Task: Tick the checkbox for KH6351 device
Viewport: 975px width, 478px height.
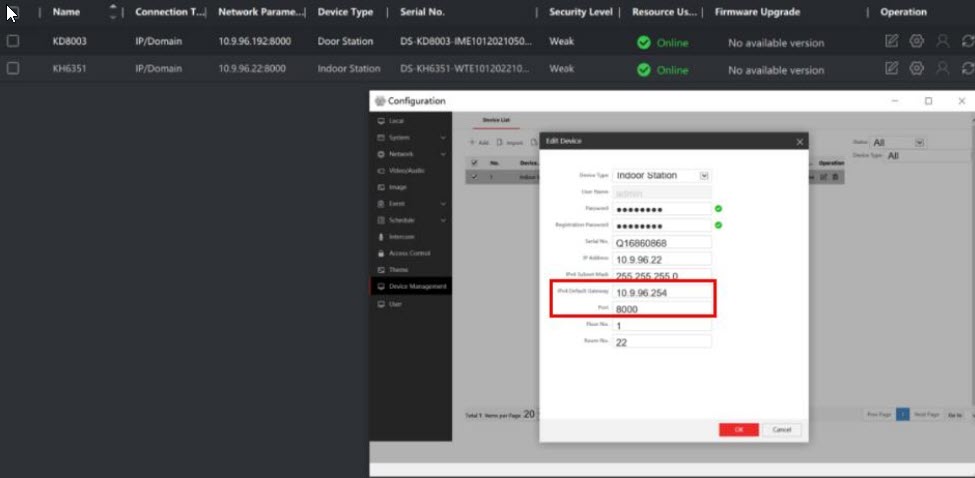Action: click(x=13, y=69)
